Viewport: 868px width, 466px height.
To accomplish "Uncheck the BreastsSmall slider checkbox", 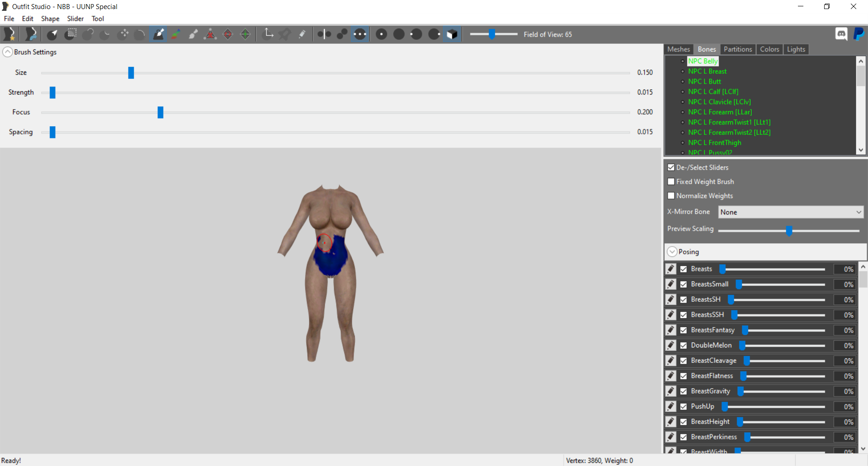I will (x=684, y=285).
